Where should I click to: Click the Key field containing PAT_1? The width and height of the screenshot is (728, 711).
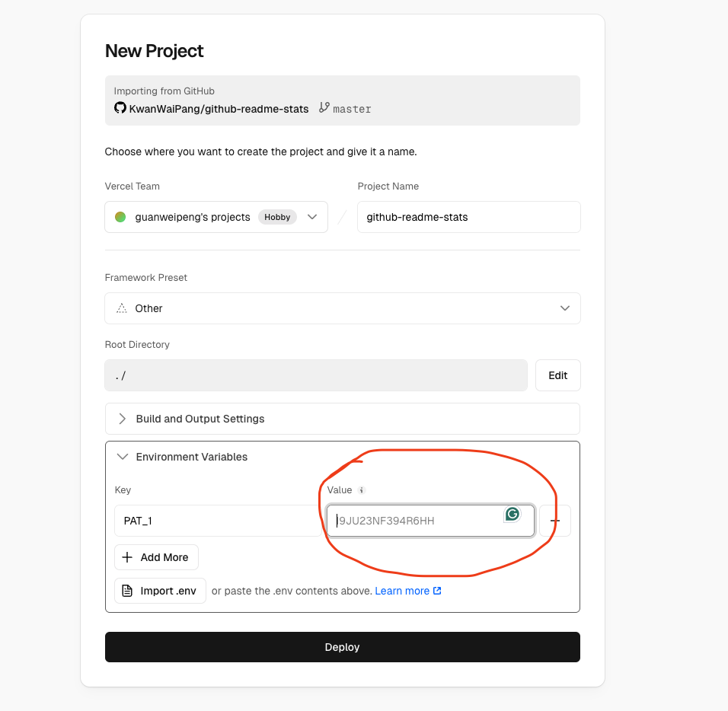coord(216,521)
